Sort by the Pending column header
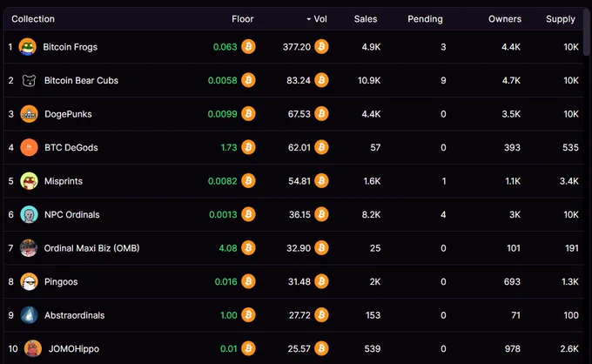 click(425, 19)
